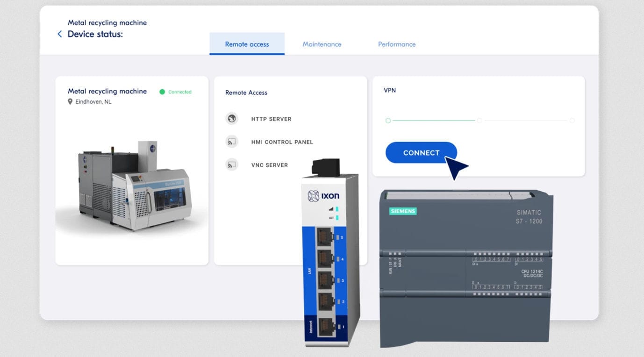Click the location pin beside Eindhoven, NL
The image size is (644, 357).
point(70,101)
